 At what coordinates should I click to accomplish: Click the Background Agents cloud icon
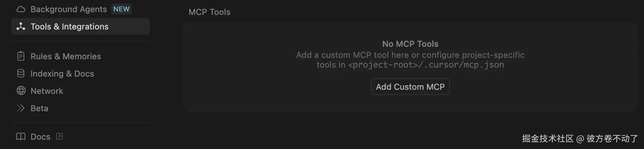click(x=21, y=9)
